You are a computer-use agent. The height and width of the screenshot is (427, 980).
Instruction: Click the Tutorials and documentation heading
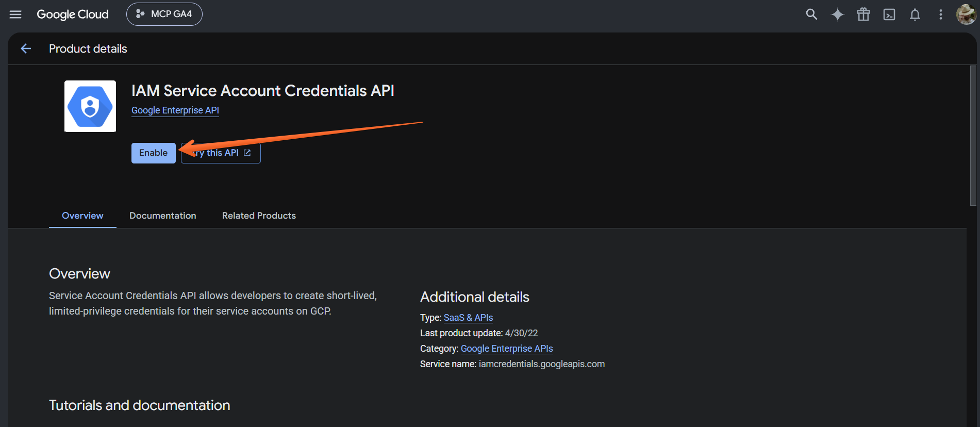click(140, 405)
